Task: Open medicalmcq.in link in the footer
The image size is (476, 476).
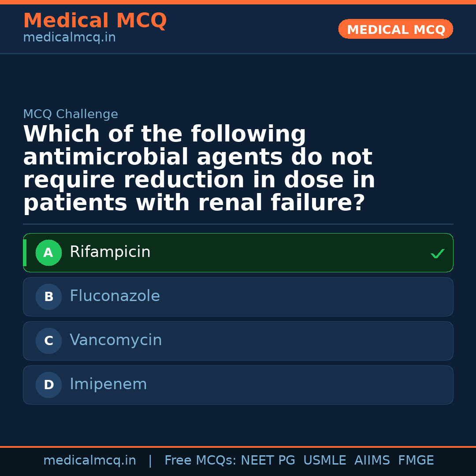Action: 89,461
